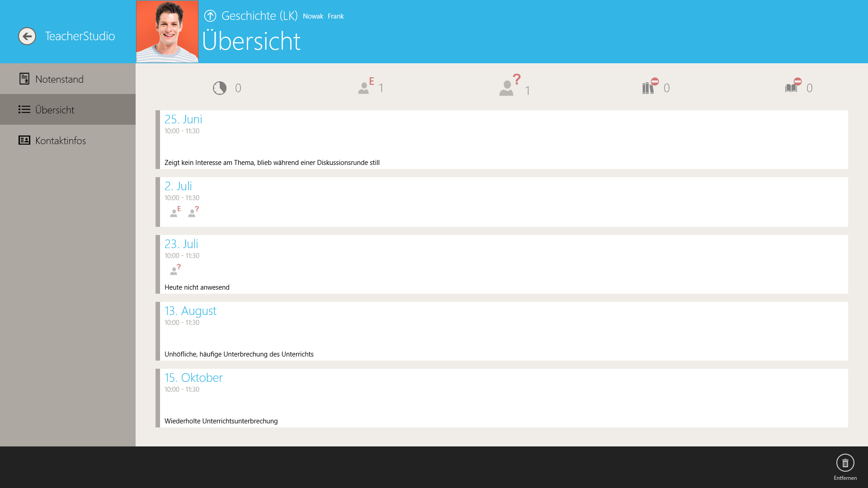Viewport: 868px width, 488px height.
Task: Click the count next to the lateness icon
Action: tap(238, 88)
